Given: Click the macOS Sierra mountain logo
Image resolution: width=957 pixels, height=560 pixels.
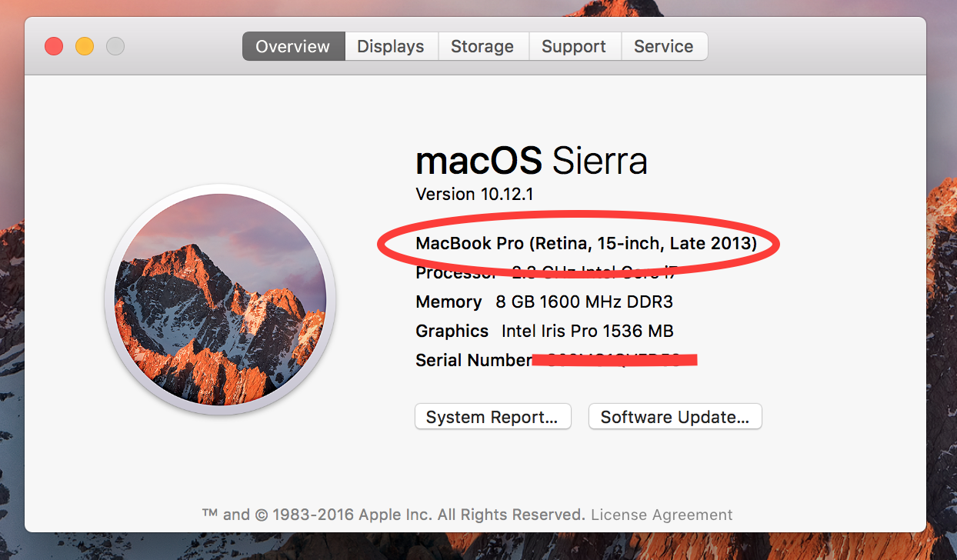Looking at the screenshot, I should pyautogui.click(x=220, y=299).
